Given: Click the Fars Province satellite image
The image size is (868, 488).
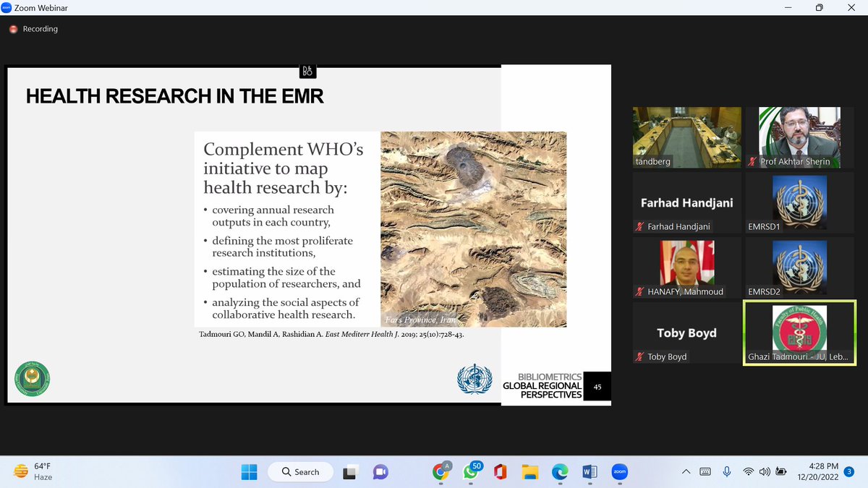Looking at the screenshot, I should [x=473, y=229].
